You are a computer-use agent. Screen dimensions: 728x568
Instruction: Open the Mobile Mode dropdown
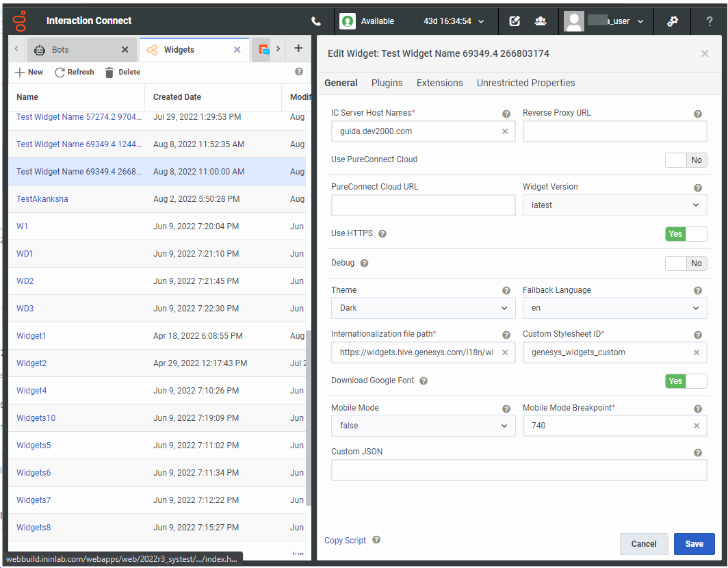(423, 426)
